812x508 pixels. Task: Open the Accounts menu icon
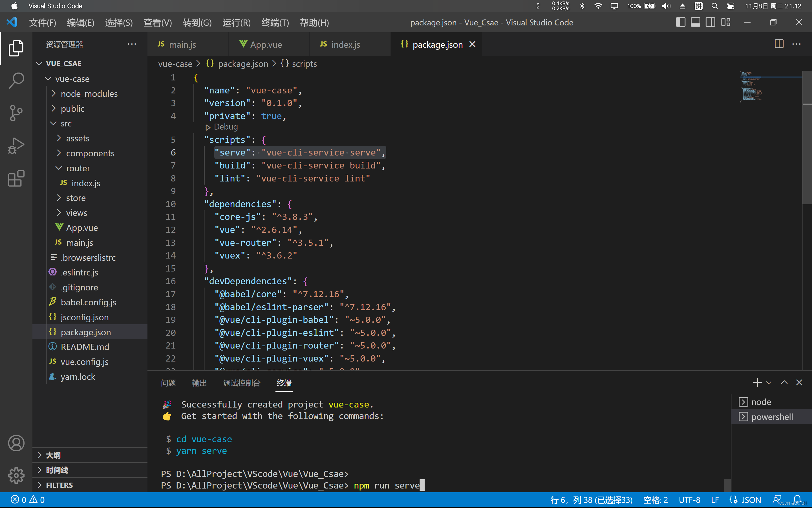16,443
